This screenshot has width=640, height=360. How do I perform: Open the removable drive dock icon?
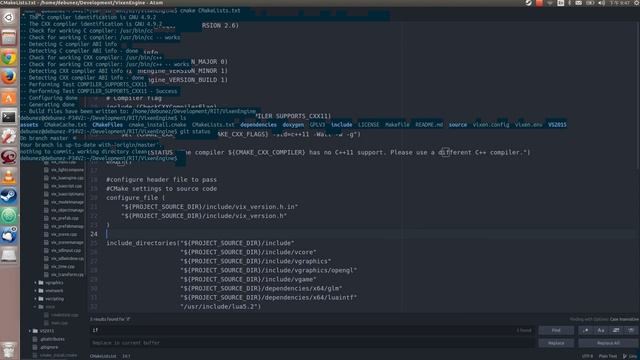[x=9, y=256]
